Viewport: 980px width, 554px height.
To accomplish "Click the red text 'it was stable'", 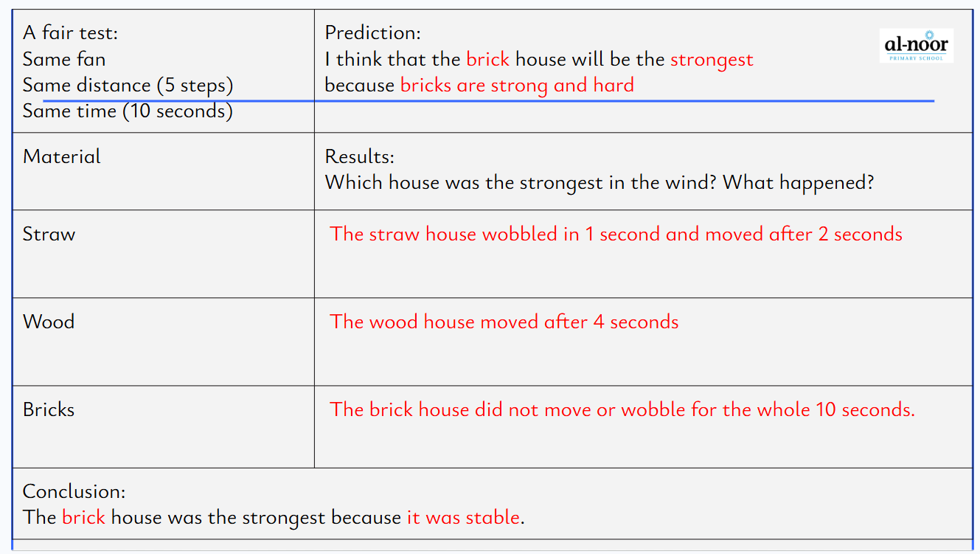I will click(x=463, y=517).
